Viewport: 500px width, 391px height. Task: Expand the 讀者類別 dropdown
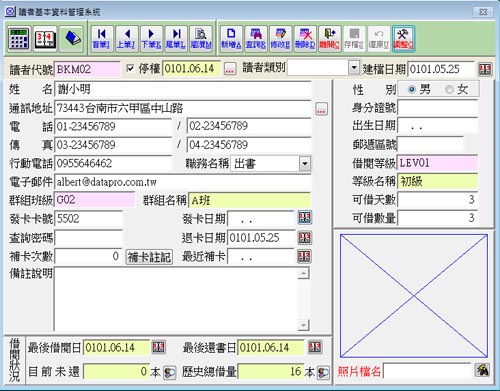354,68
